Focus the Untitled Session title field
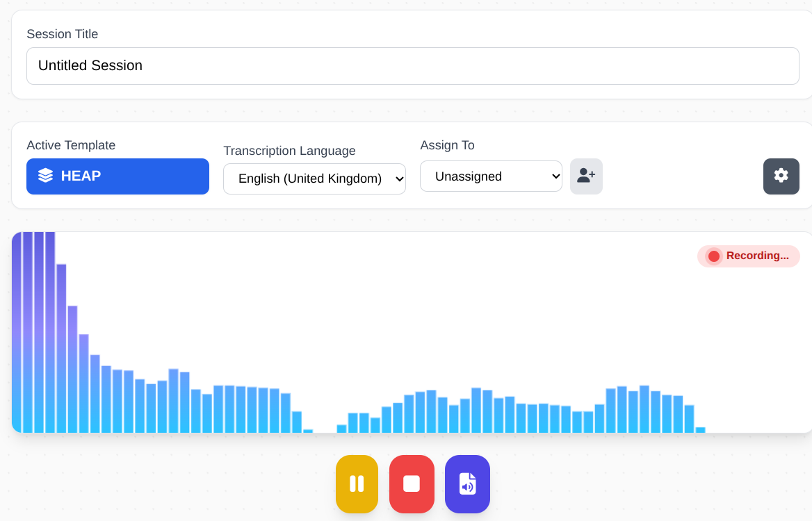This screenshot has width=812, height=521. click(412, 66)
